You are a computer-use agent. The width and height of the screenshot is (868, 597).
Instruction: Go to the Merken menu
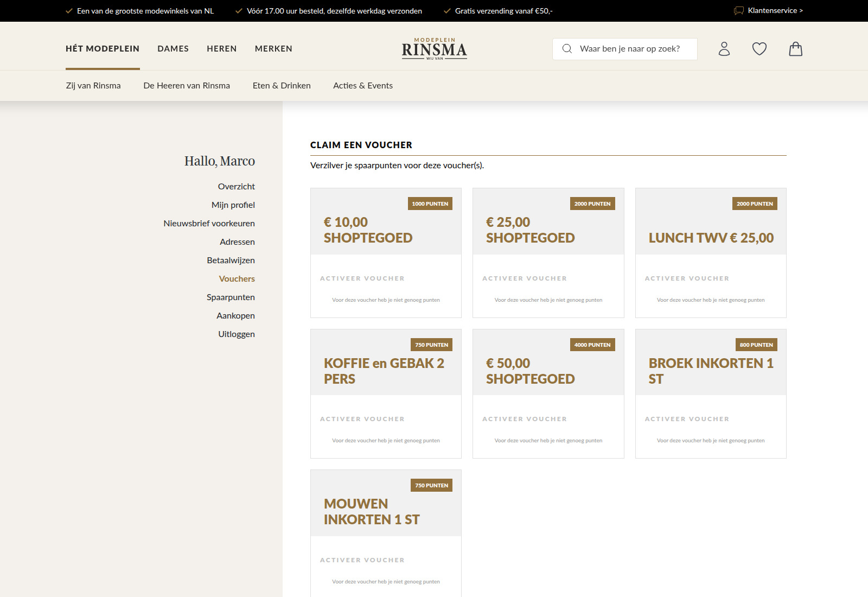tap(273, 49)
